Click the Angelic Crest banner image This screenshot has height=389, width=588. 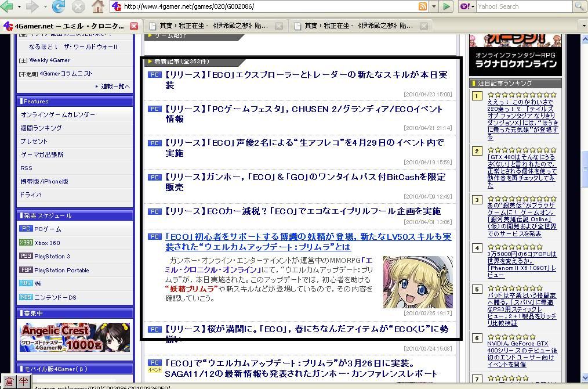(75, 337)
